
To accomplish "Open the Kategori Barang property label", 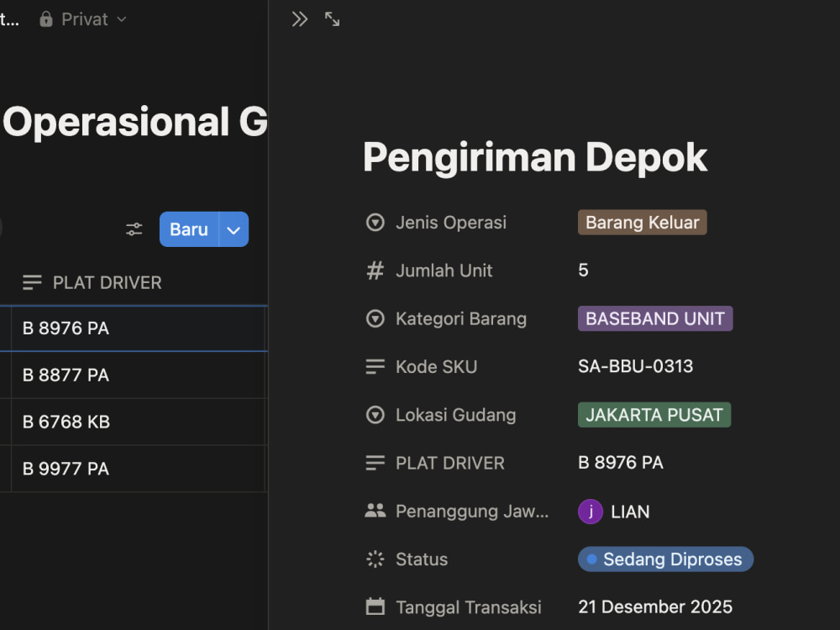I will pos(460,318).
